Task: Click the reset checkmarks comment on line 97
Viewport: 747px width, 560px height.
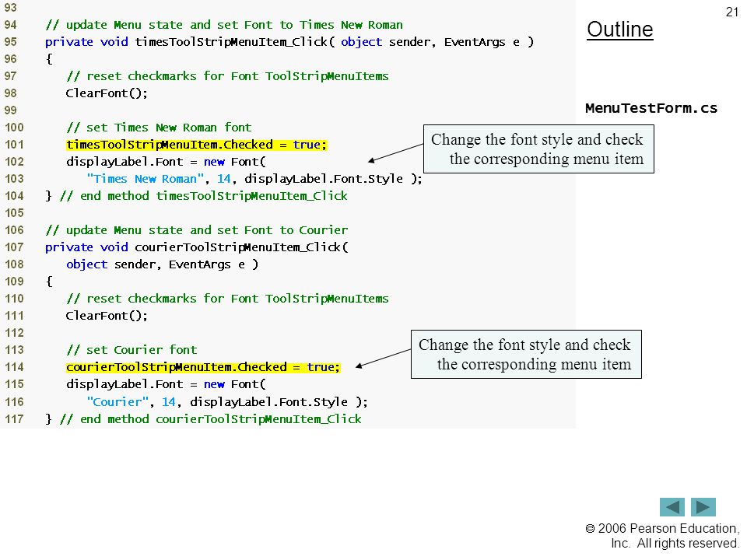Action: 227,76
